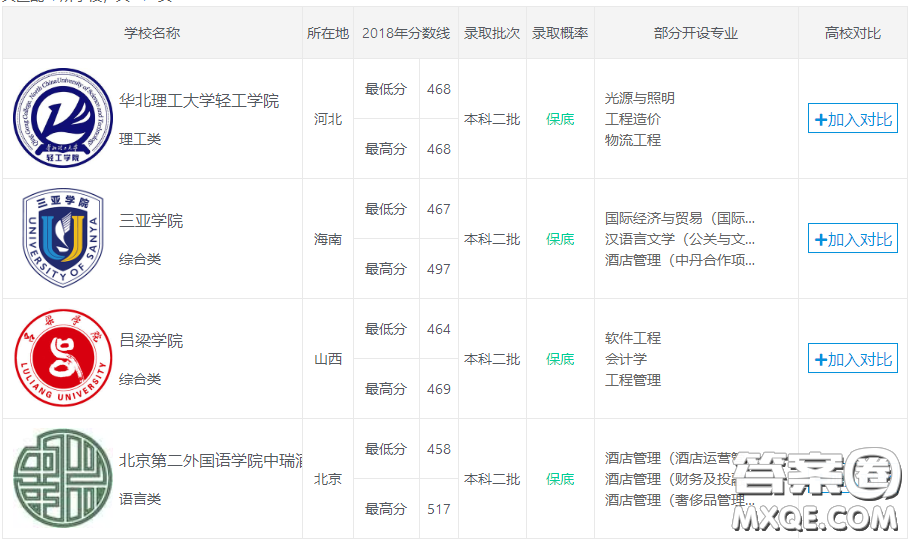This screenshot has height=540, width=909.
Task: Click the 北京 location cell
Action: pyautogui.click(x=328, y=479)
